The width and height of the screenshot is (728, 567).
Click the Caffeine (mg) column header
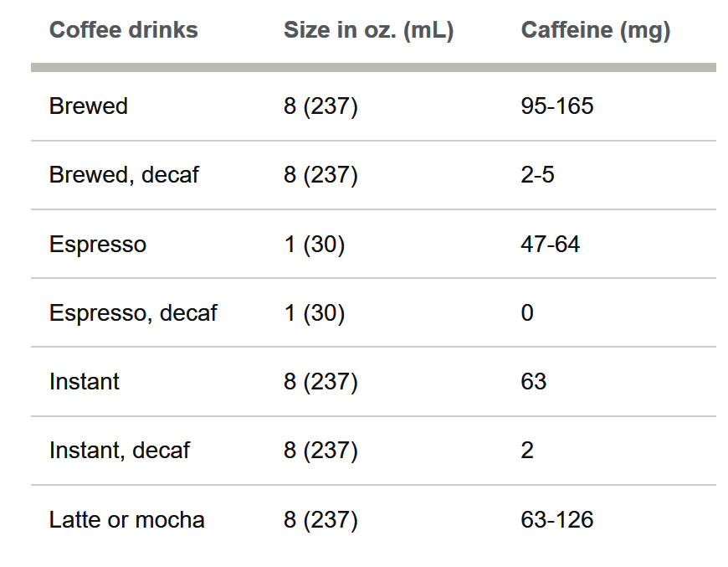tap(596, 31)
